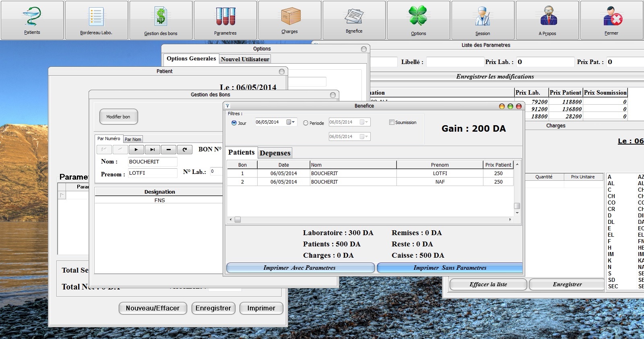Click the scroll-down arrow of Benefice table

[517, 213]
